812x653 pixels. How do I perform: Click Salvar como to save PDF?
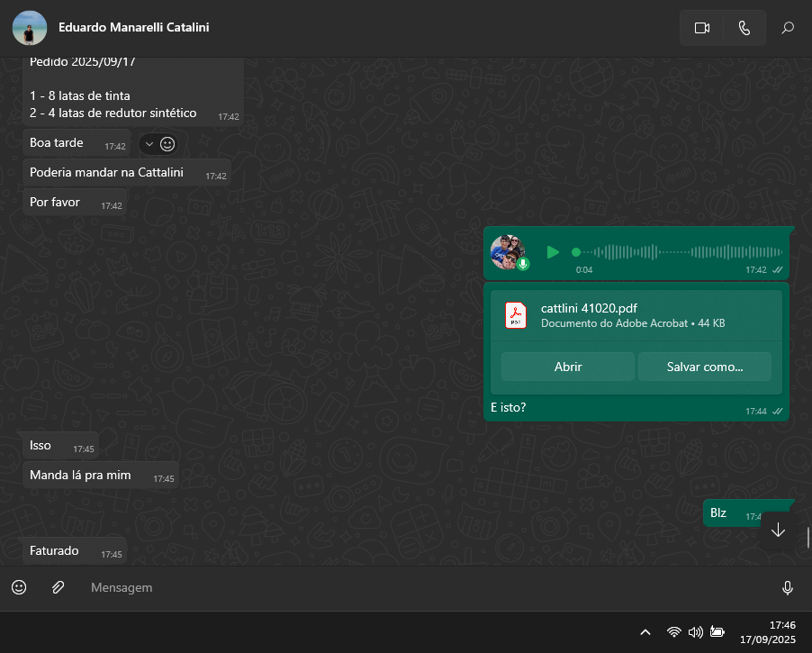[704, 367]
